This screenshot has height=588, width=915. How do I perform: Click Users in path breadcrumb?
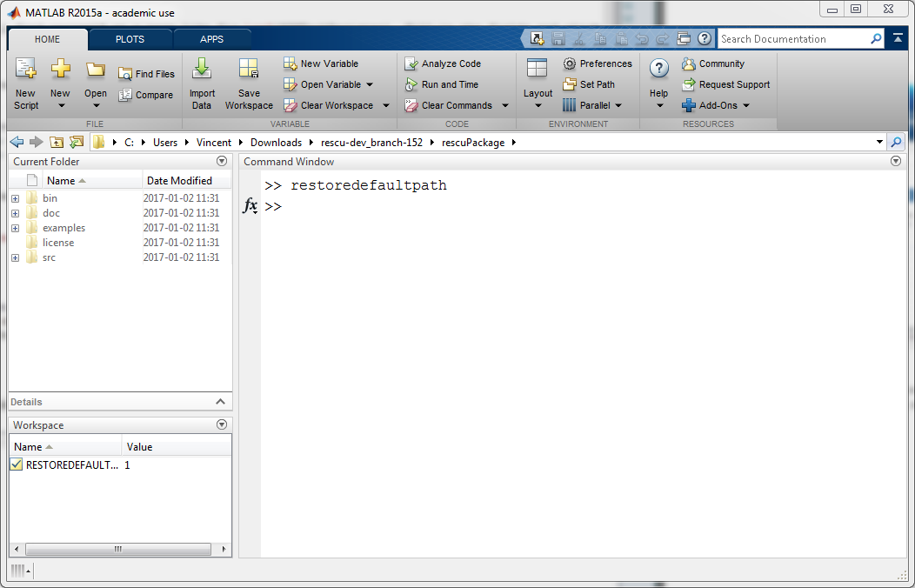pyautogui.click(x=165, y=143)
